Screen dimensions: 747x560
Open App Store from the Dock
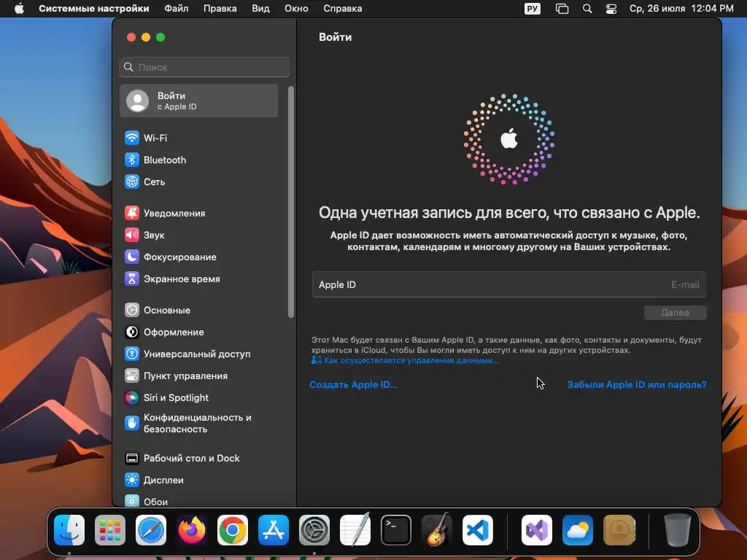click(274, 531)
